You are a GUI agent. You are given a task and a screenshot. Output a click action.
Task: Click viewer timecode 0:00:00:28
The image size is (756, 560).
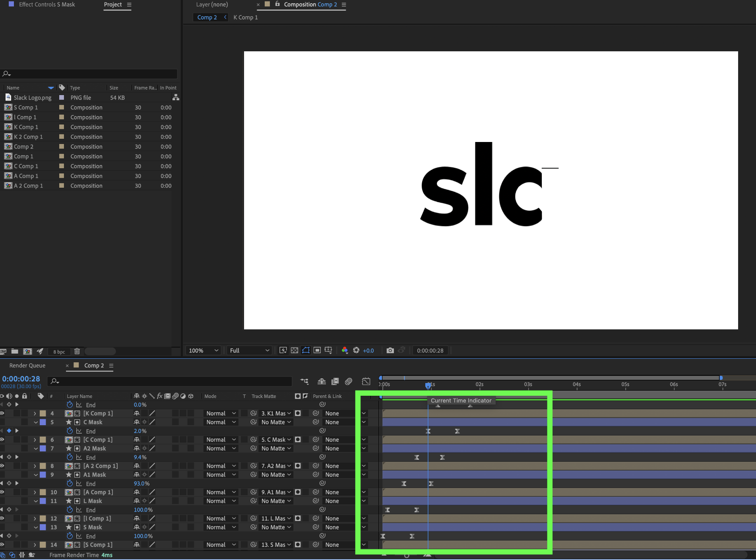tap(430, 350)
